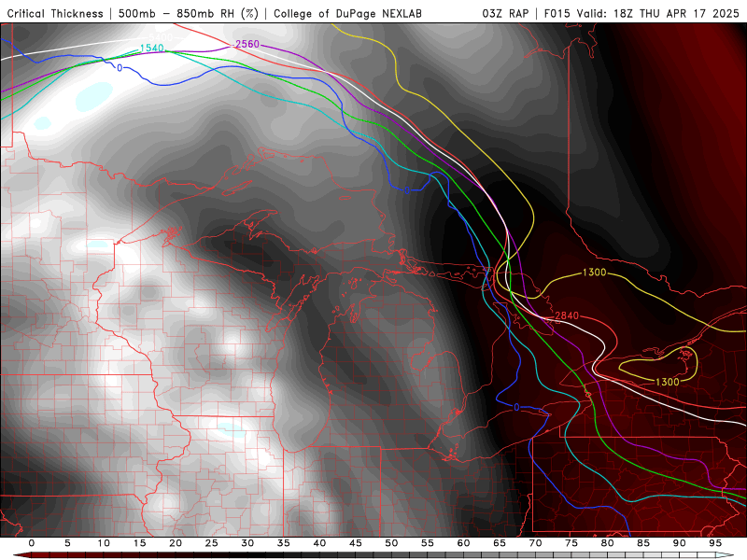Screen dimensions: 747x560
Task: Click the "College of DuPage NEXLAB" label
Action: pyautogui.click(x=347, y=14)
